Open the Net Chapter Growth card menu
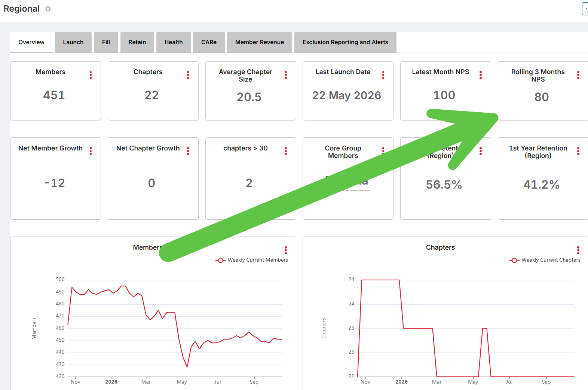Image resolution: width=588 pixels, height=390 pixels. [188, 151]
